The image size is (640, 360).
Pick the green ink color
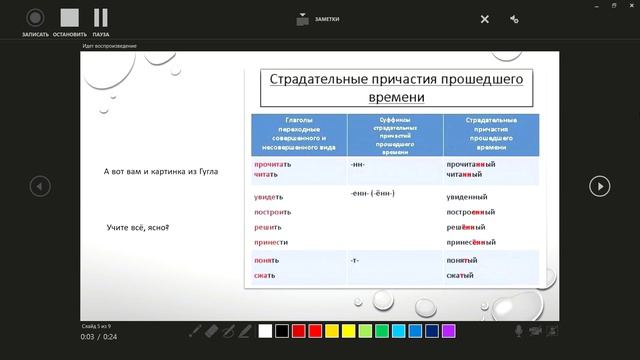(x=382, y=331)
